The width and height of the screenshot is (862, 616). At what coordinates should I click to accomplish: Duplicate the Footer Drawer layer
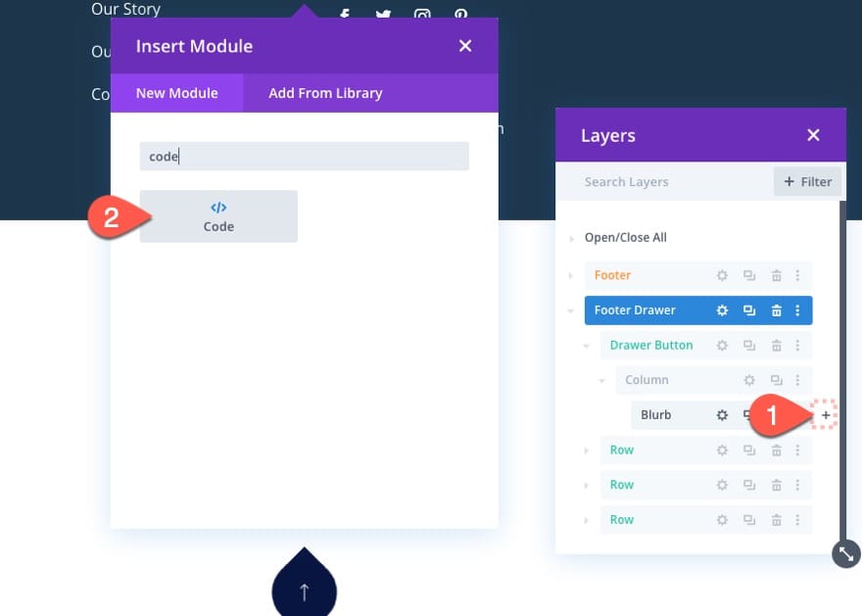coord(748,310)
